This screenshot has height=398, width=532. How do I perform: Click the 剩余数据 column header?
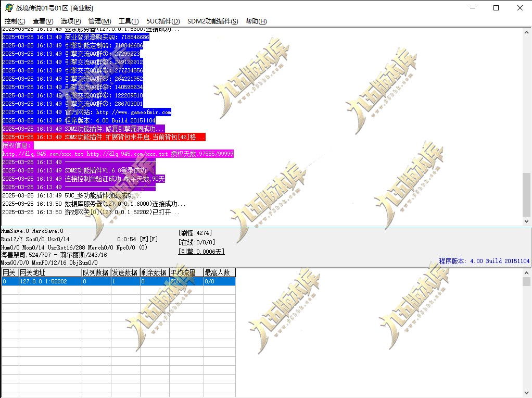click(x=155, y=272)
